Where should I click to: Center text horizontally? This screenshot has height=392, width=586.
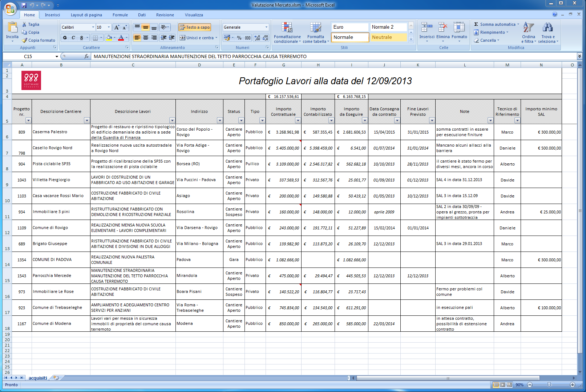[146, 38]
